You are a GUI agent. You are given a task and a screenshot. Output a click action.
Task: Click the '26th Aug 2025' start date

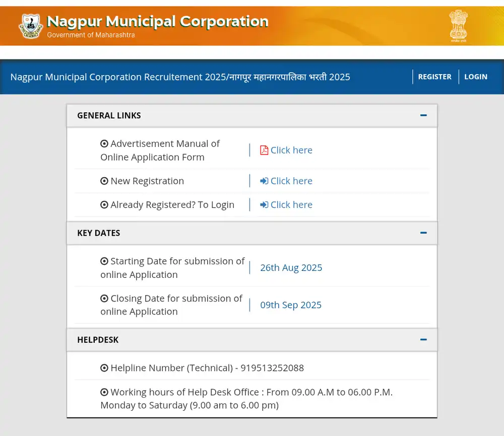[x=291, y=267]
